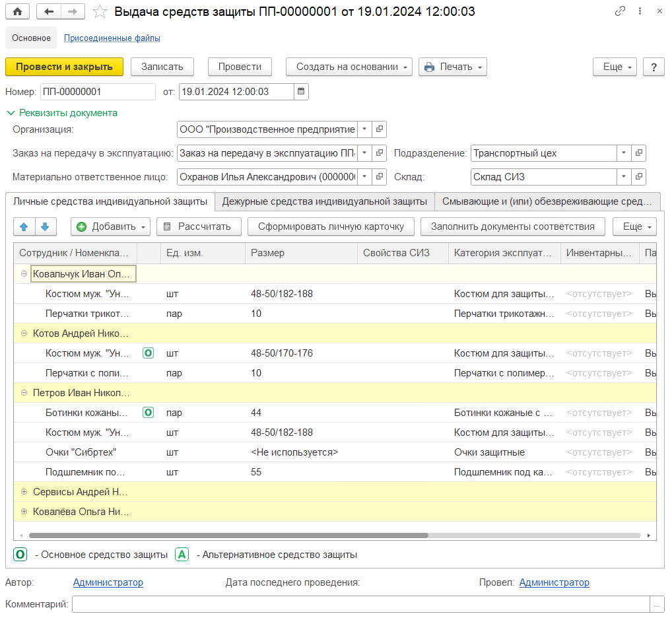Collapse the Ковальчук Иван employee group
The image size is (672, 620).
(x=24, y=274)
